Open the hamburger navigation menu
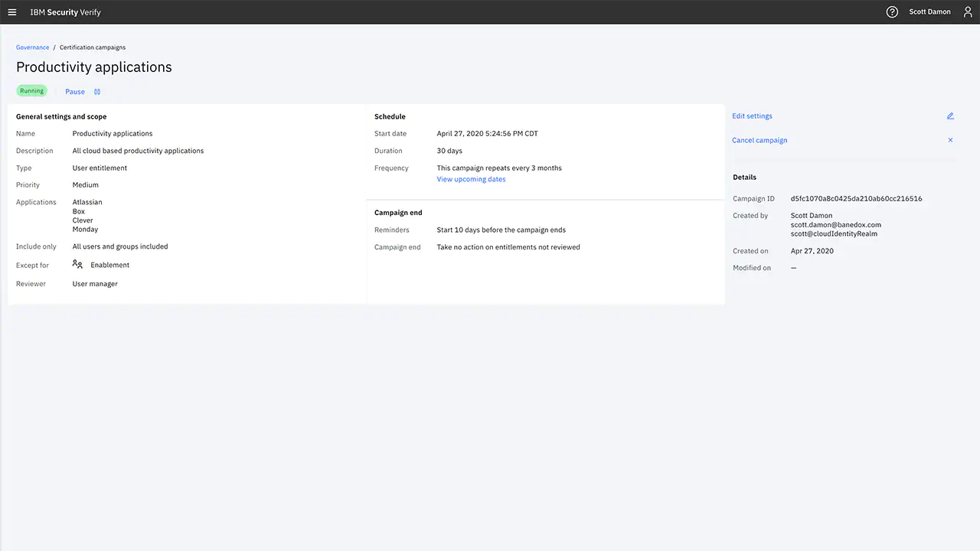 tap(11, 12)
